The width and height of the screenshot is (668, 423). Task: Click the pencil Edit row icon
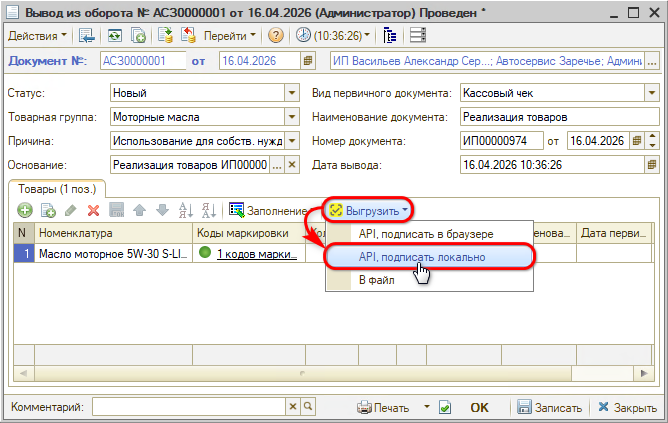coord(70,210)
